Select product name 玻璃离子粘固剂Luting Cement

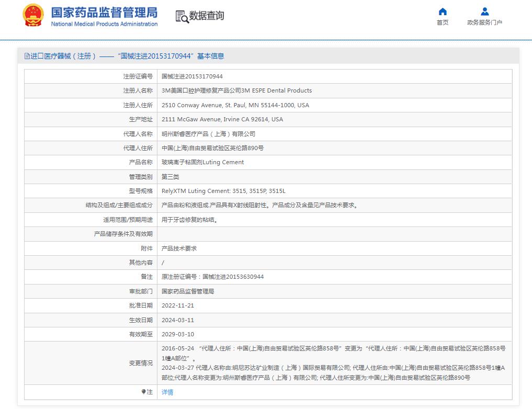click(x=202, y=163)
